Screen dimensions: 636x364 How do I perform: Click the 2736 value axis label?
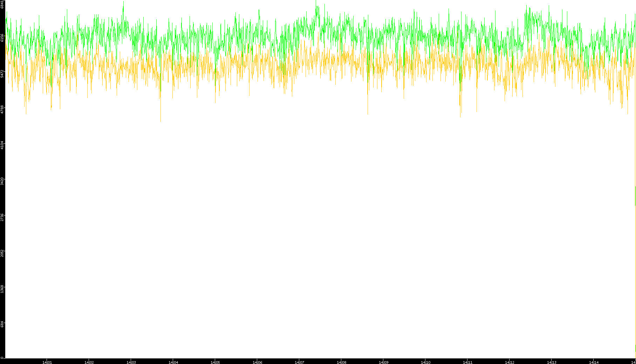pyautogui.click(x=2, y=217)
